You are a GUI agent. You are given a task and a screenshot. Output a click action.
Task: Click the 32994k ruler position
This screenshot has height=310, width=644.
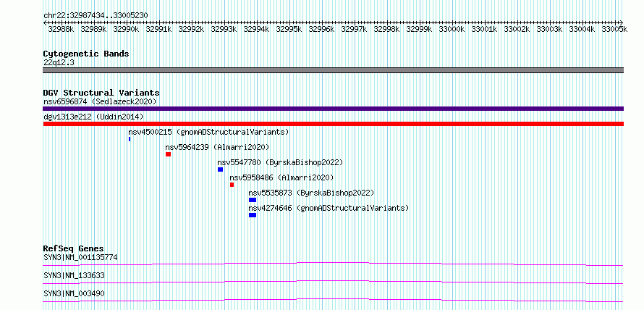click(256, 29)
